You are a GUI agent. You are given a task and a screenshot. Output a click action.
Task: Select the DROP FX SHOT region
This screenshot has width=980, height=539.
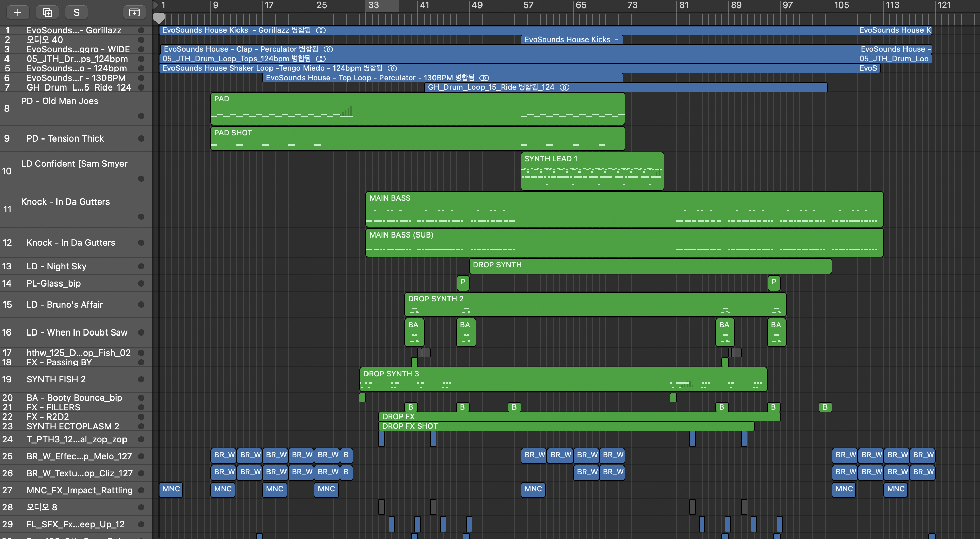(x=567, y=426)
